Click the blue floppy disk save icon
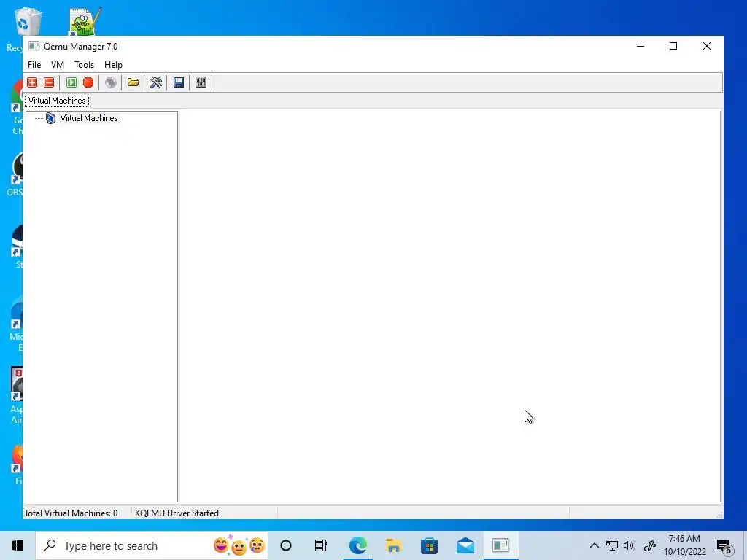Screen dimensions: 747x560 click(x=179, y=82)
